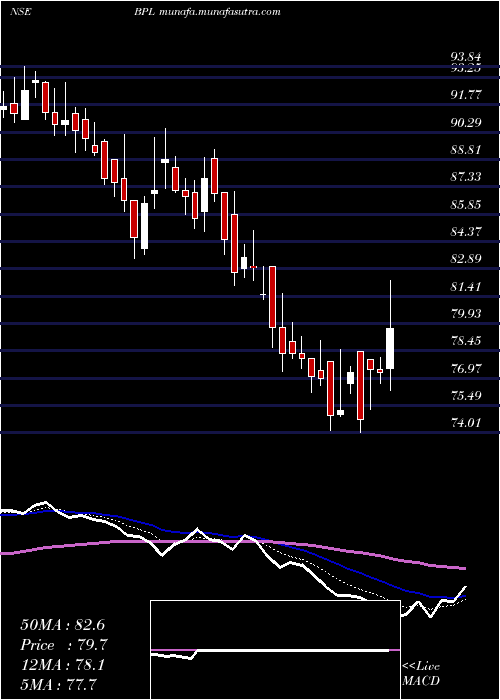500x700 pixels.
Task: Click the 87.33 price level label
Action: coord(466,177)
